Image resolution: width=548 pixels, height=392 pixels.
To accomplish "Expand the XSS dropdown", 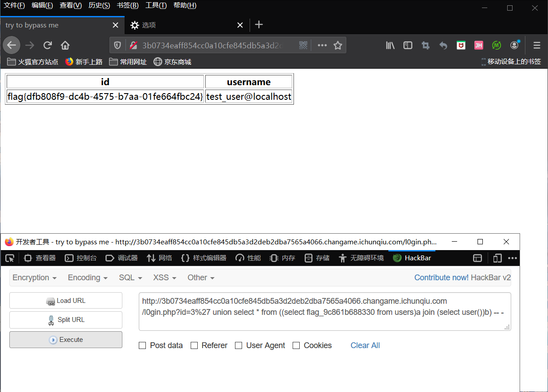I will (x=164, y=278).
